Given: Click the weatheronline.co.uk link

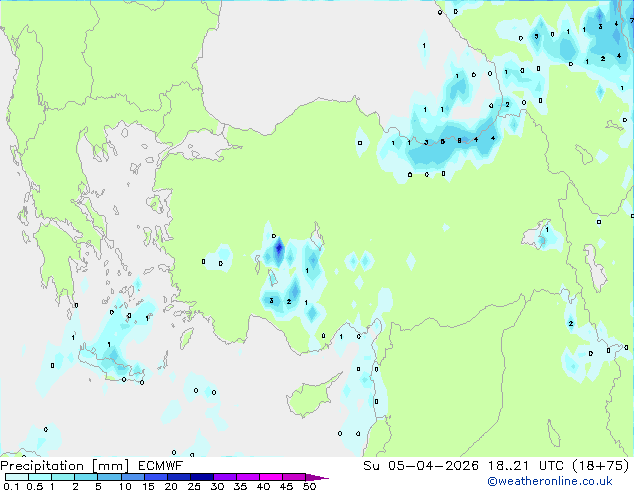Looking at the screenshot, I should pyautogui.click(x=550, y=482).
